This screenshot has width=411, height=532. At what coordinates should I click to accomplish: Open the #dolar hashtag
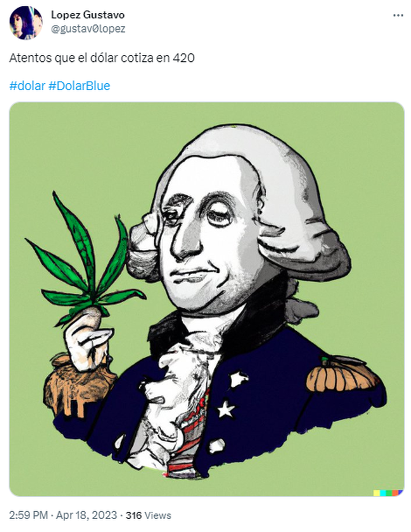point(27,85)
